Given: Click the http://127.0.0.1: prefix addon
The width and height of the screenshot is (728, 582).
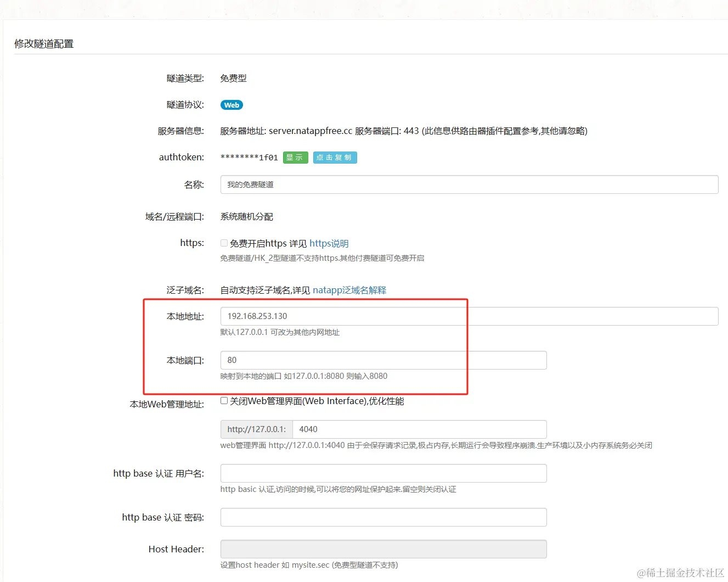Looking at the screenshot, I should click(x=257, y=429).
